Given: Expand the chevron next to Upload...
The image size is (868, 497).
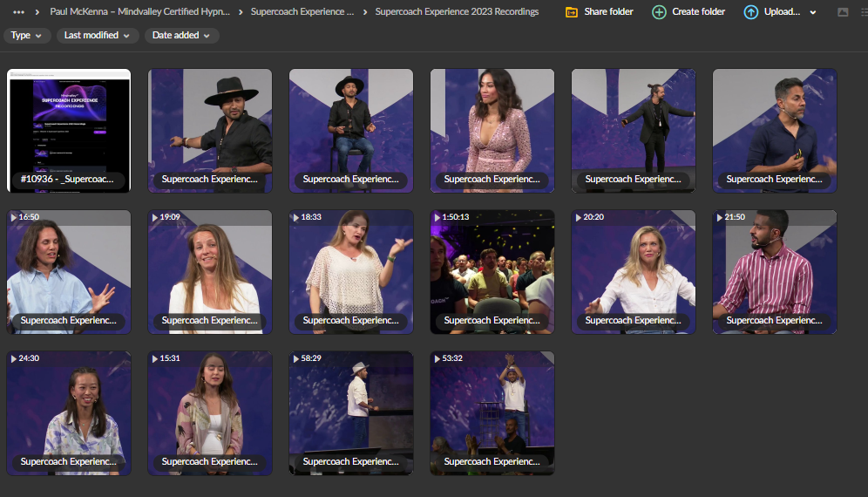Looking at the screenshot, I should [x=812, y=12].
